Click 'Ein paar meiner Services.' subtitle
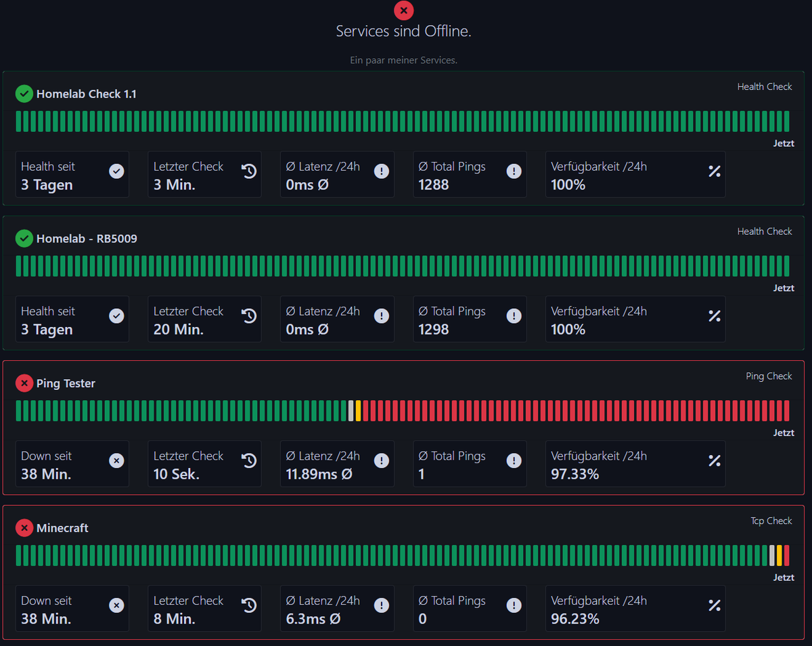This screenshot has width=812, height=646. 403,60
